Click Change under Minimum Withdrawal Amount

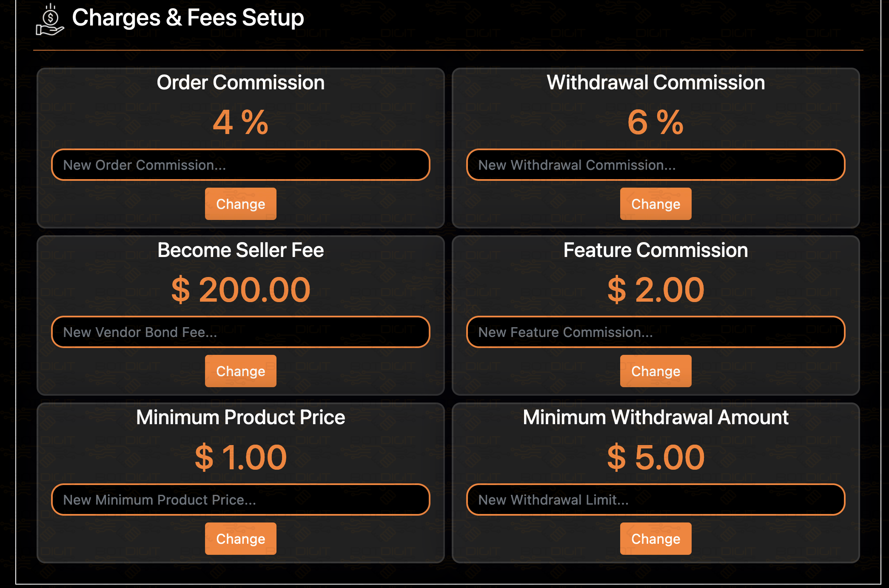pyautogui.click(x=655, y=539)
